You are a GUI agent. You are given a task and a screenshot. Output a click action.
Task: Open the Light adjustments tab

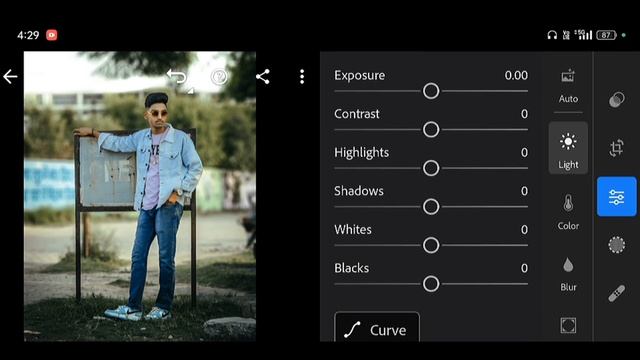[x=568, y=148]
